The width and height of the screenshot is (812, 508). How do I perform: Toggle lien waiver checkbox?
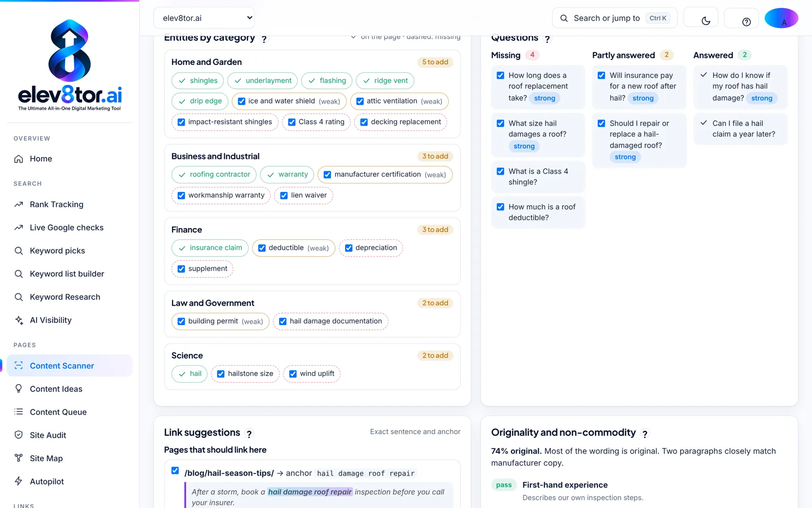click(284, 196)
